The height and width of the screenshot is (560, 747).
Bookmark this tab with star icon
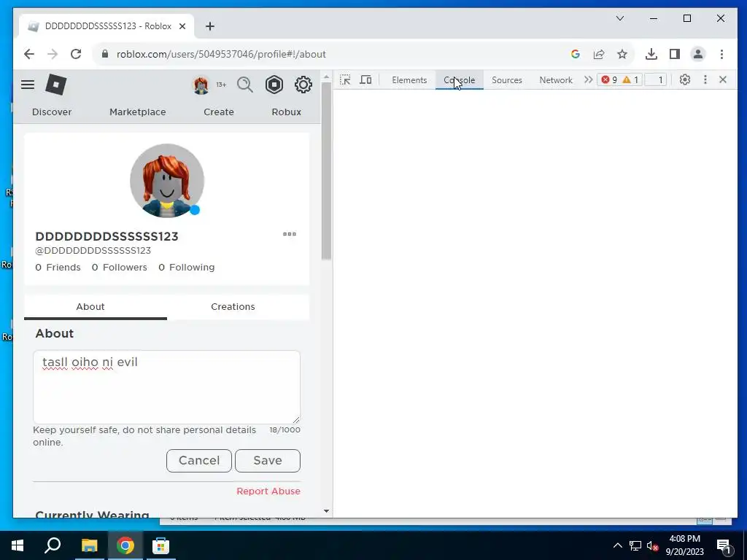[622, 54]
